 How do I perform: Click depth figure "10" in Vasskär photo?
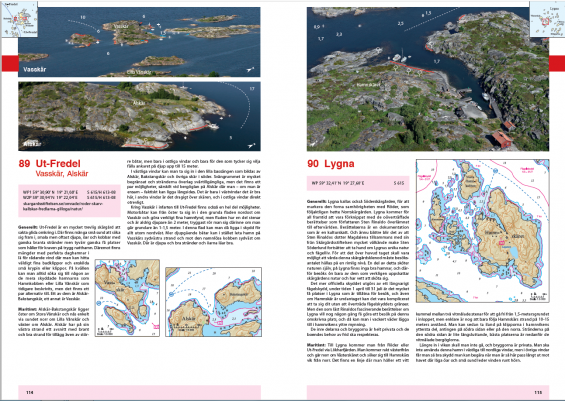(x=83, y=17)
